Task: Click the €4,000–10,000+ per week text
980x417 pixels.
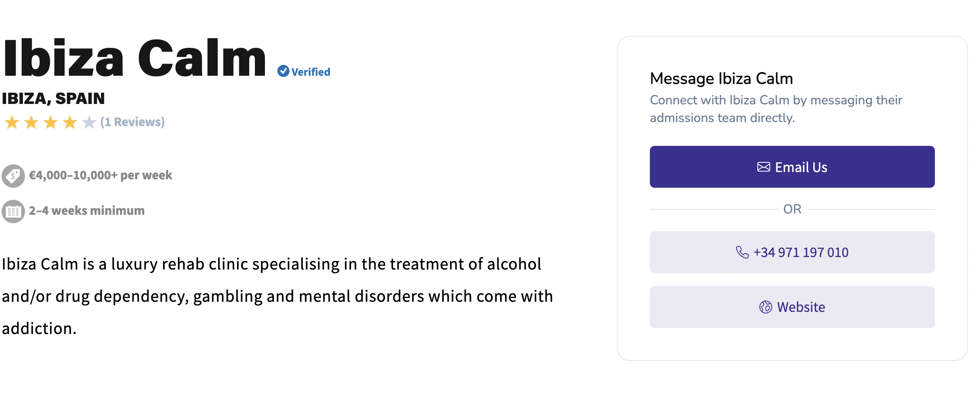Action: [x=100, y=175]
